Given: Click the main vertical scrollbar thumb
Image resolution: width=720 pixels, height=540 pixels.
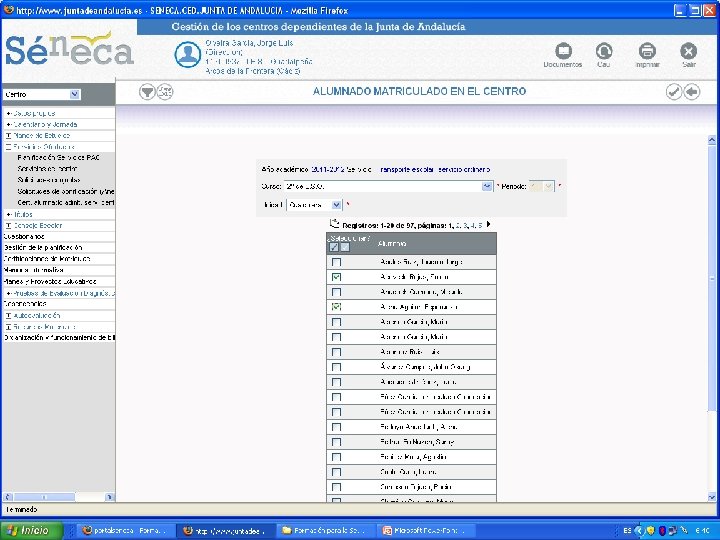Looking at the screenshot, I should point(712,279).
